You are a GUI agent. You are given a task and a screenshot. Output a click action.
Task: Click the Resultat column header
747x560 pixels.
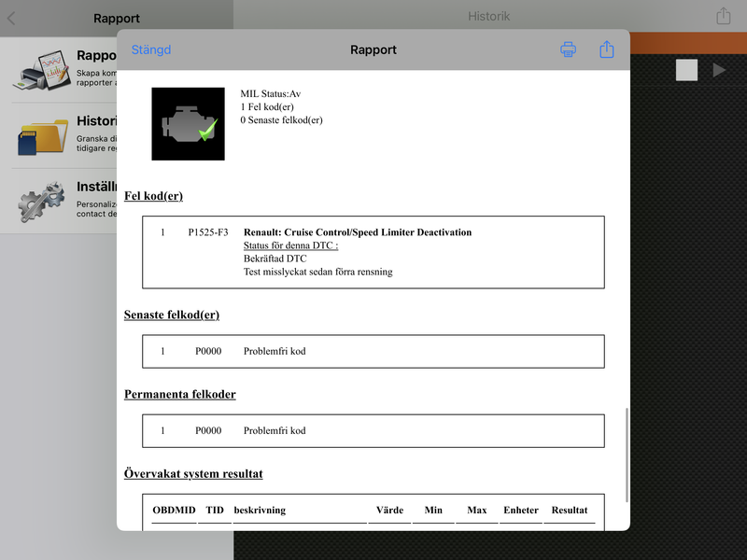[x=570, y=510]
